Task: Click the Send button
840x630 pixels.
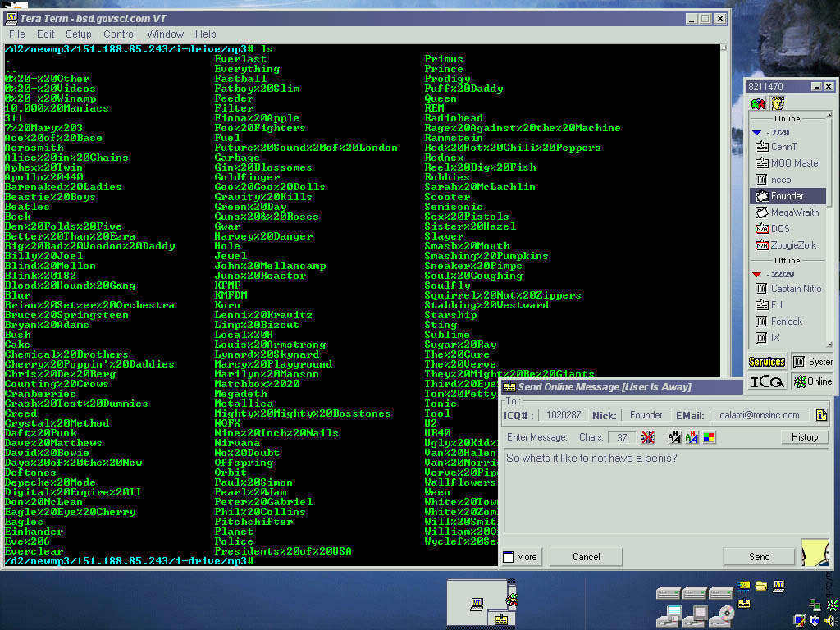Action: [x=759, y=557]
